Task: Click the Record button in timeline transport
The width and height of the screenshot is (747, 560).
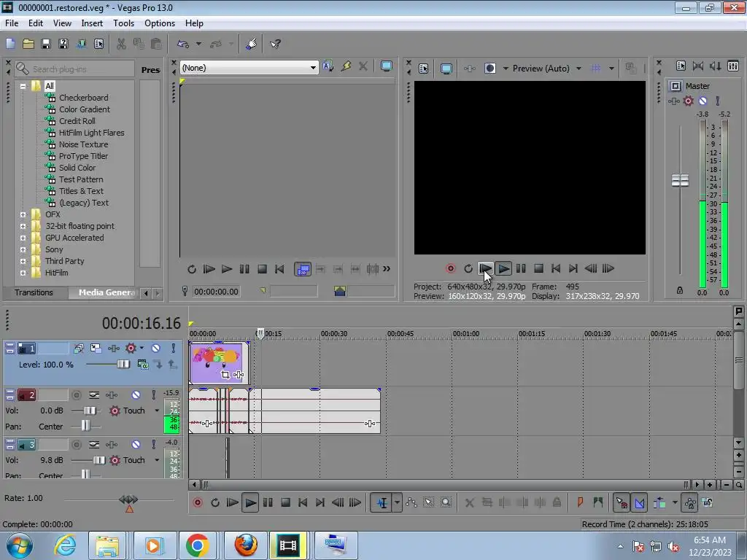Action: click(x=198, y=502)
